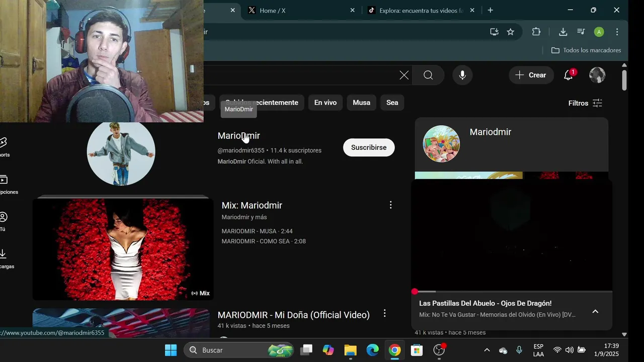The height and width of the screenshot is (362, 644).
Task: Click the Windows taskbar Buscar search box
Action: click(x=239, y=350)
